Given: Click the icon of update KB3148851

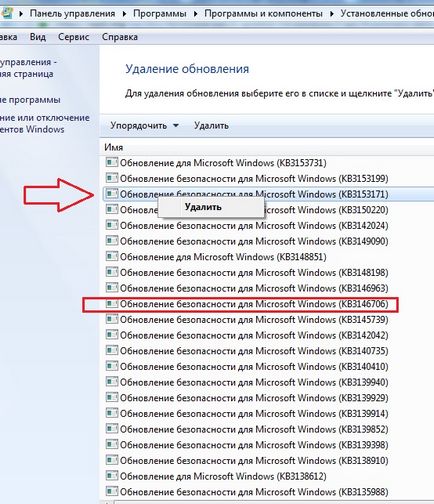Looking at the screenshot, I should [112, 257].
